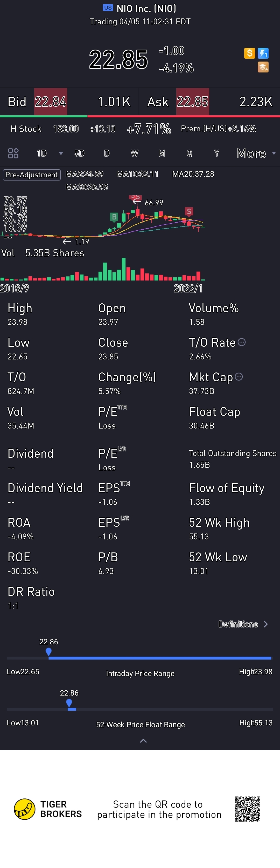Select the W weekly chart tab

pos(134,153)
